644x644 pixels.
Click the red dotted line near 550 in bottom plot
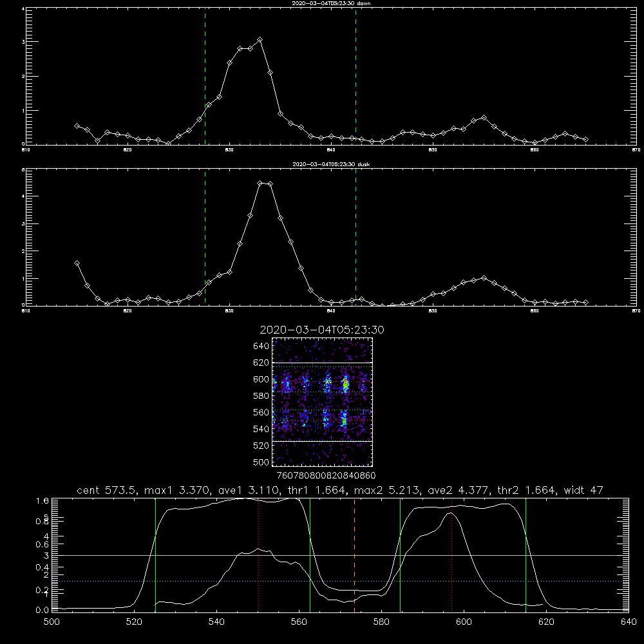(258, 555)
